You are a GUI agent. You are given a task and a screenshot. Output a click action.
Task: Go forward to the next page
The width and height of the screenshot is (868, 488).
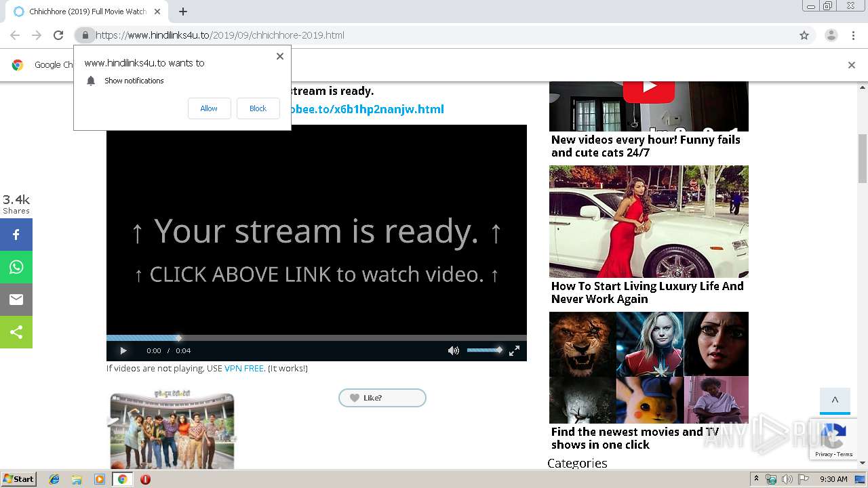[x=37, y=35]
